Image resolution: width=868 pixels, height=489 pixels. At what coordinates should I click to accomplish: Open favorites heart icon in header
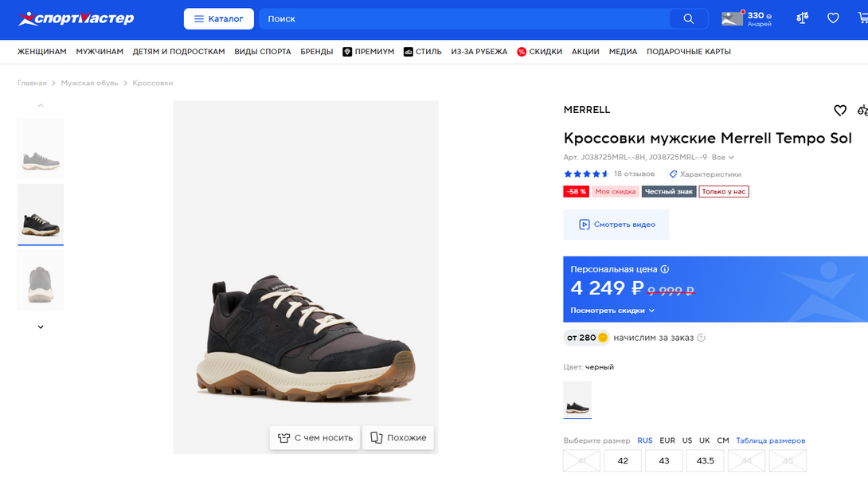point(833,18)
